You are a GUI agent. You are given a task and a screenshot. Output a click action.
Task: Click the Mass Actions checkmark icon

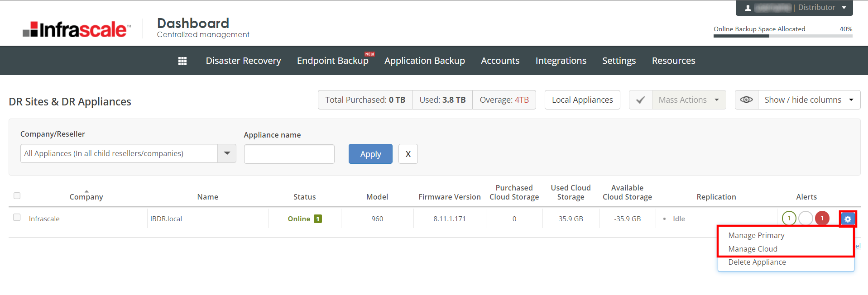pos(641,100)
